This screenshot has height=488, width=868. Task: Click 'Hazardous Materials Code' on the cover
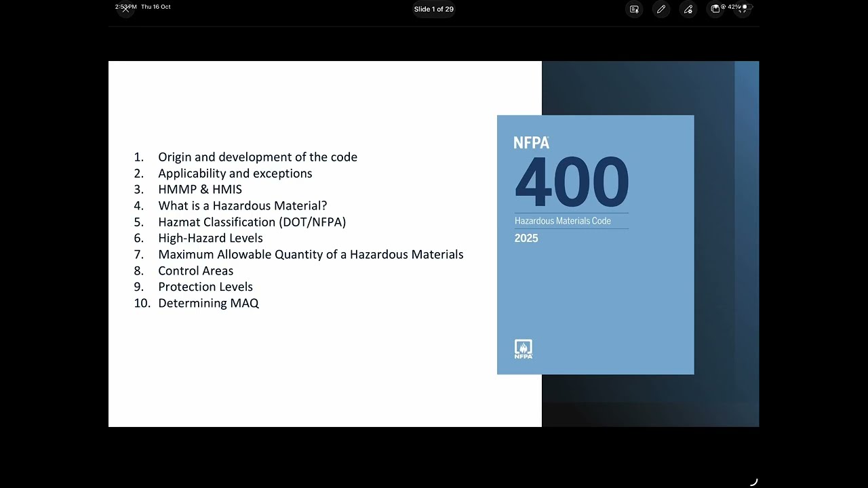[563, 221]
